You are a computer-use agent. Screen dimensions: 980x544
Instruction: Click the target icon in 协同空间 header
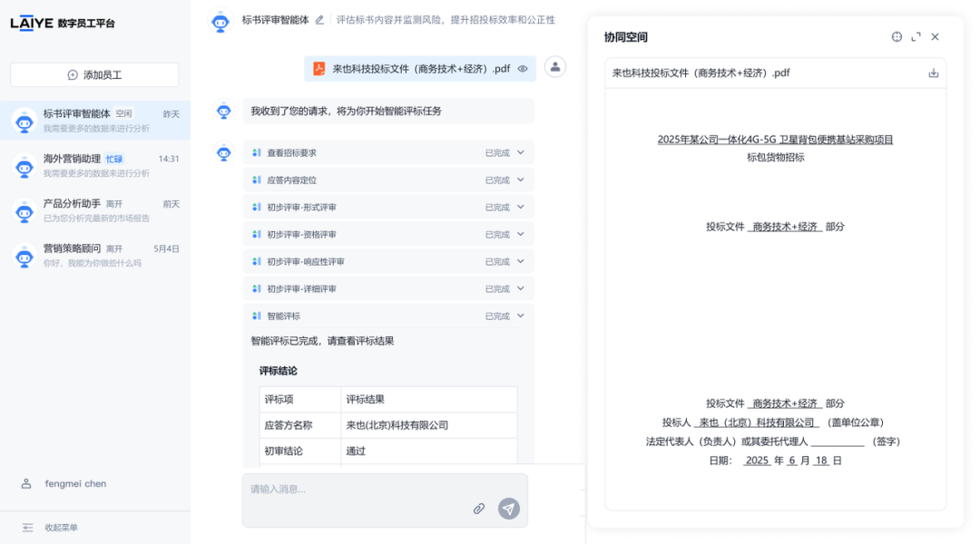(x=897, y=37)
